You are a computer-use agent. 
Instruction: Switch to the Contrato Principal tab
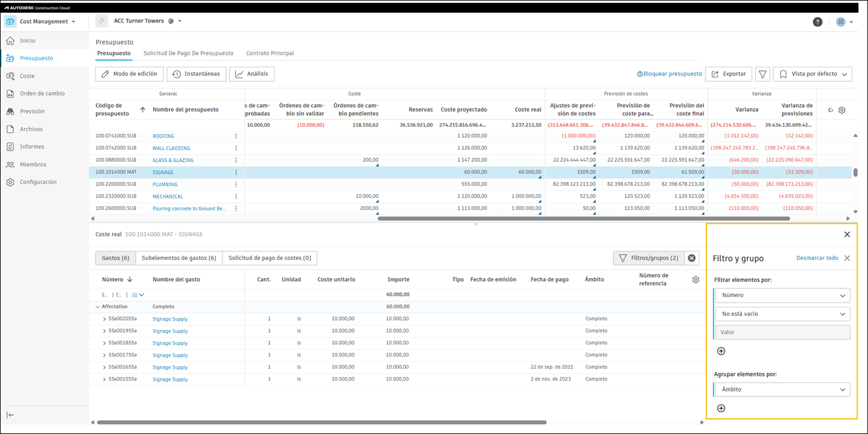pos(270,53)
